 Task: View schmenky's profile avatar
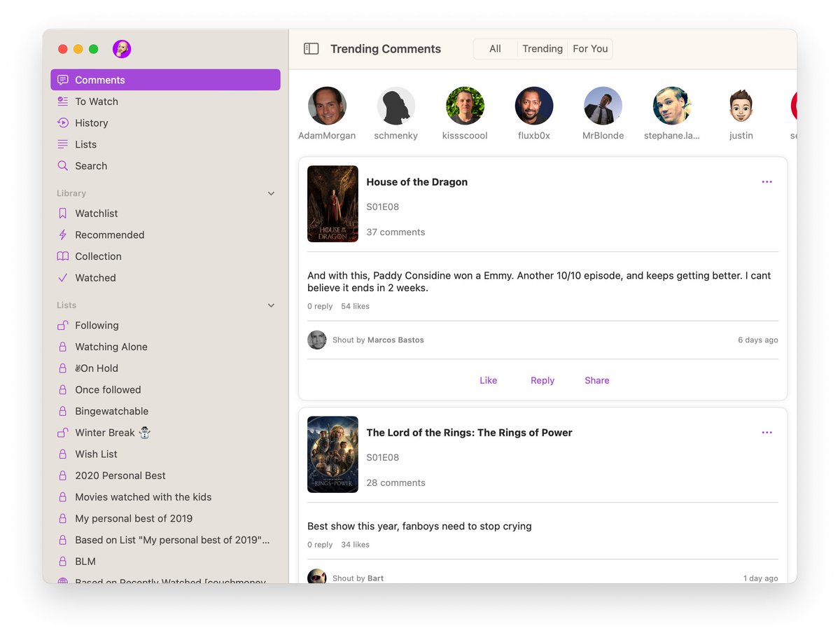pyautogui.click(x=396, y=106)
